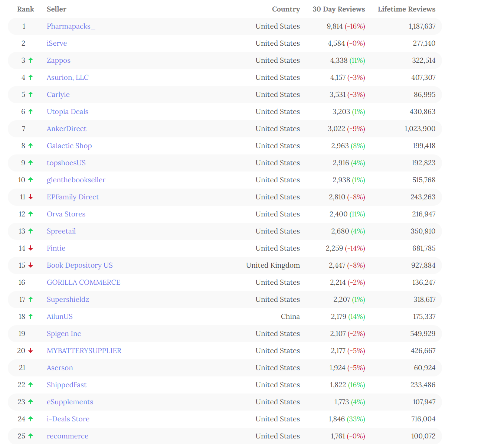This screenshot has height=444, width=504.
Task: Click the rank arrow for Utopia Deals
Action: coord(31,111)
